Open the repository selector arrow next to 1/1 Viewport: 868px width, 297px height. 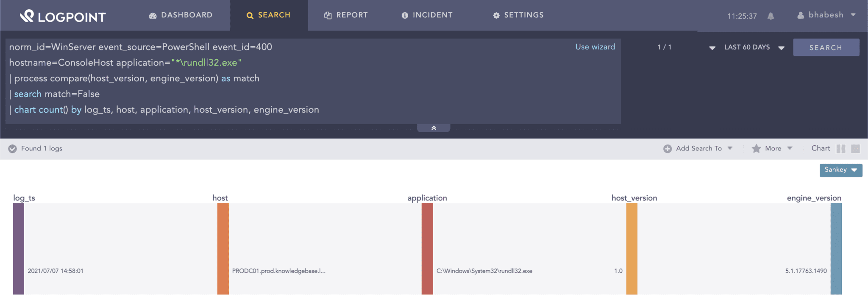[x=712, y=48]
